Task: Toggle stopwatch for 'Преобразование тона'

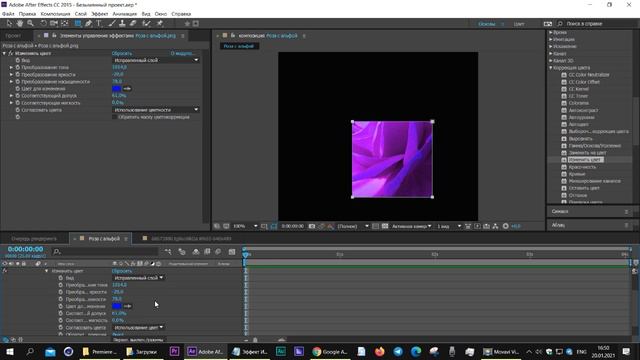Action: 18,67
